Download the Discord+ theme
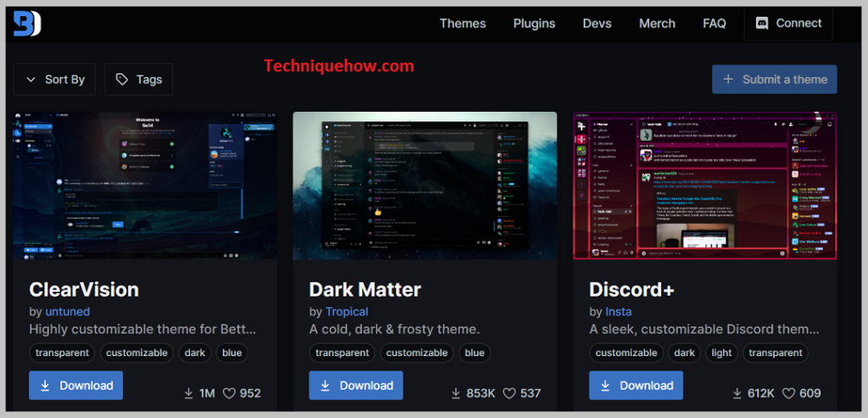The height and width of the screenshot is (418, 868). click(636, 385)
